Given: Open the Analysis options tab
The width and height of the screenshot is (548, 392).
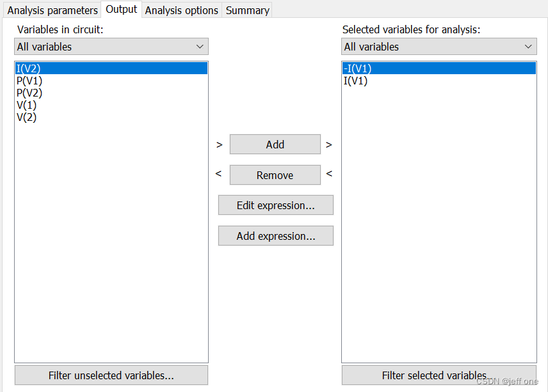Looking at the screenshot, I should coord(182,10).
